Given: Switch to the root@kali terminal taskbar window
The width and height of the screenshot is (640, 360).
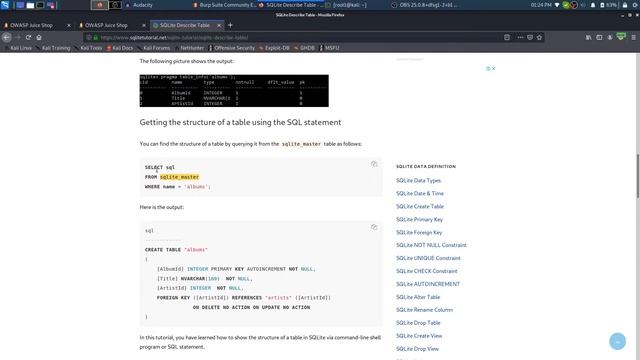Looking at the screenshot, I should (346, 5).
